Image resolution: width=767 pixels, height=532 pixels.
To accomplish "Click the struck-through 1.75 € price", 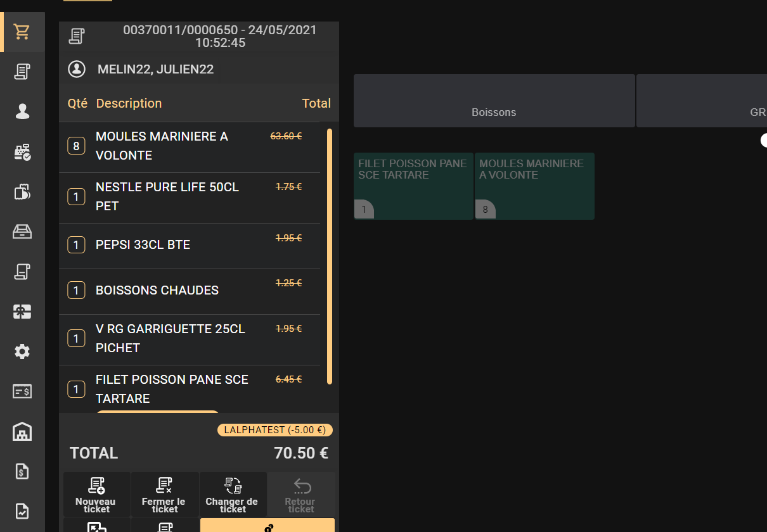I will pyautogui.click(x=288, y=187).
